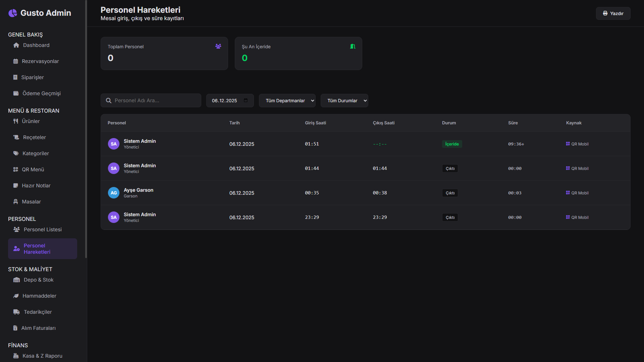Click the Yazdır print button
The height and width of the screenshot is (362, 644).
point(613,13)
